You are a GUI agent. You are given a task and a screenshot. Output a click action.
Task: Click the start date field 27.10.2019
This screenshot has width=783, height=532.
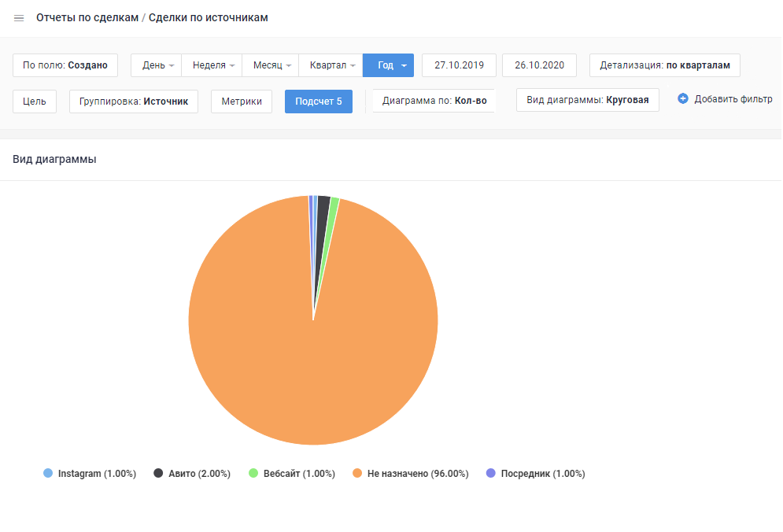(459, 65)
